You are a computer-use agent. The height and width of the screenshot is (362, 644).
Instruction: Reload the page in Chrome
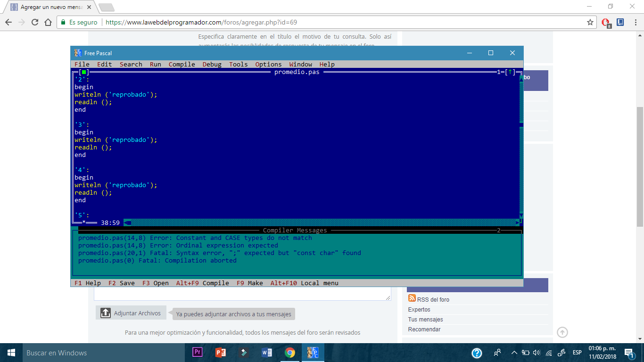[x=35, y=22]
